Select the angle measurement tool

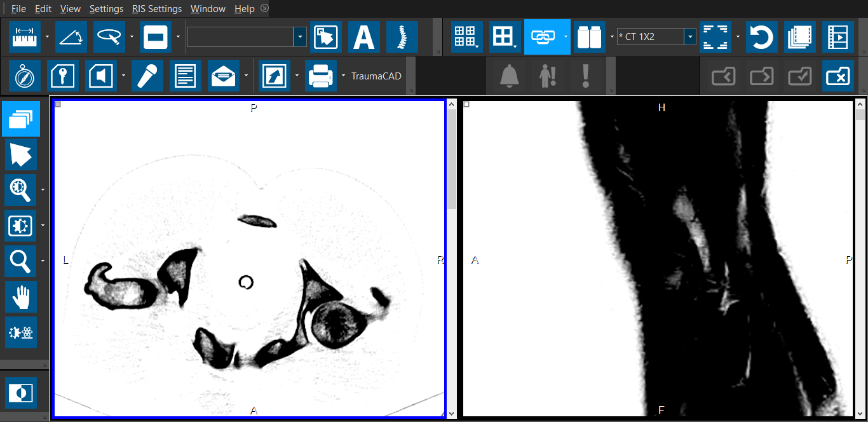71,37
